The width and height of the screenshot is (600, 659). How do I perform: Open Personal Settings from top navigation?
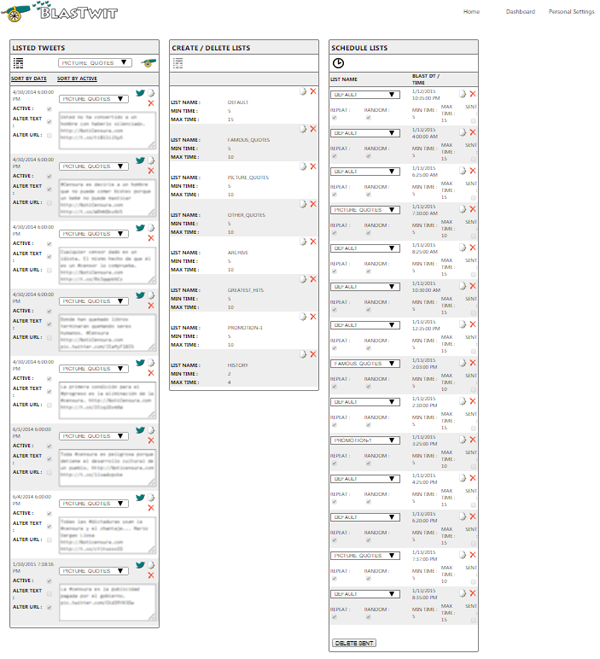coord(571,12)
